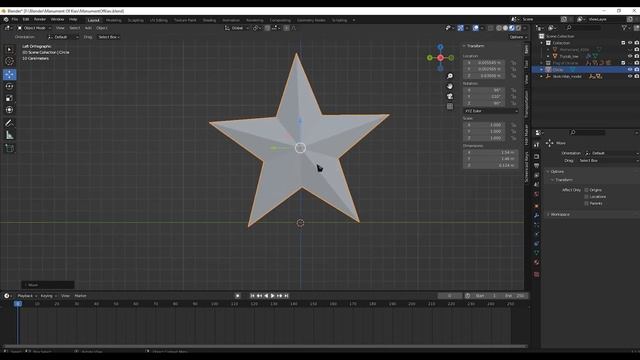Open the Object Mode dropdown

(34, 28)
